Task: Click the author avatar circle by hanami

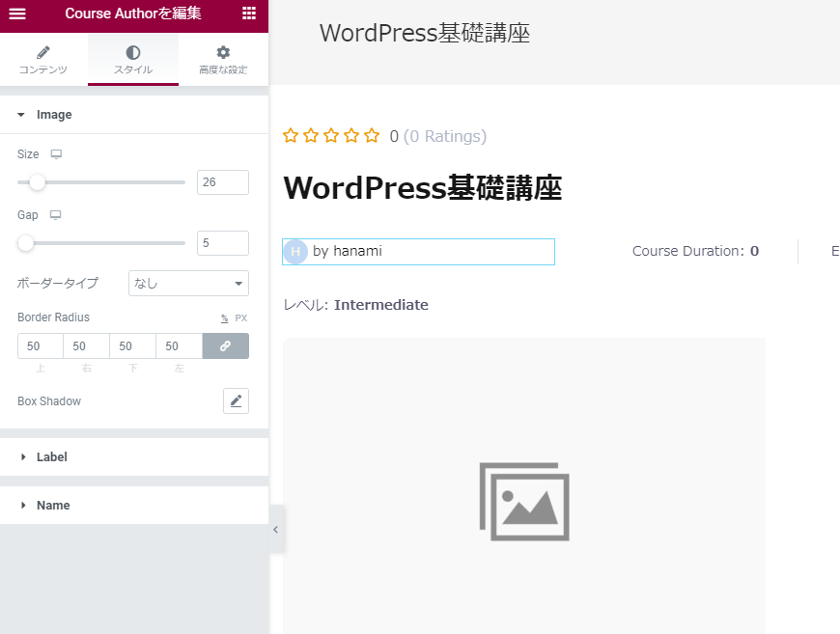Action: tap(295, 252)
